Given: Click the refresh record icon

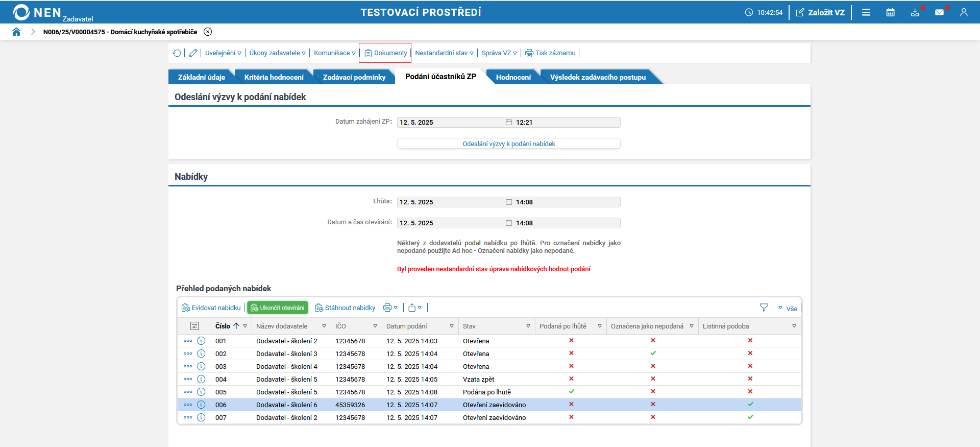Looking at the screenshot, I should (177, 53).
